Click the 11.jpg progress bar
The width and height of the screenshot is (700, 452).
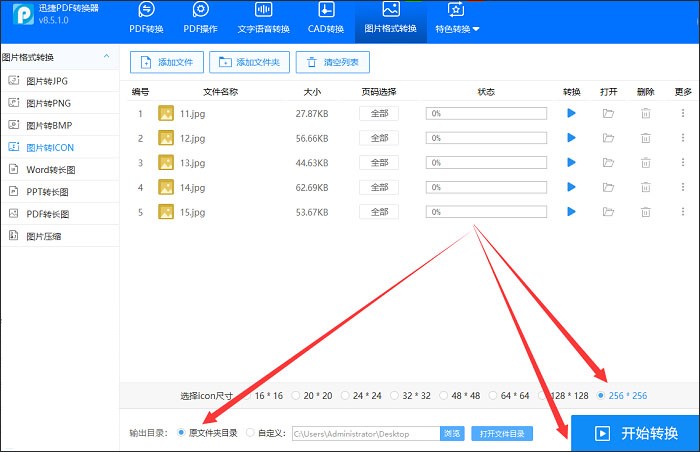486,113
